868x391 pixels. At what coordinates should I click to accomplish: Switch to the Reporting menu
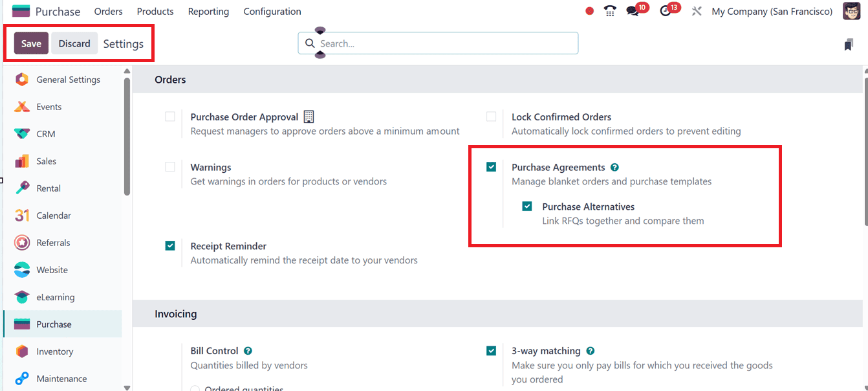[x=208, y=11]
